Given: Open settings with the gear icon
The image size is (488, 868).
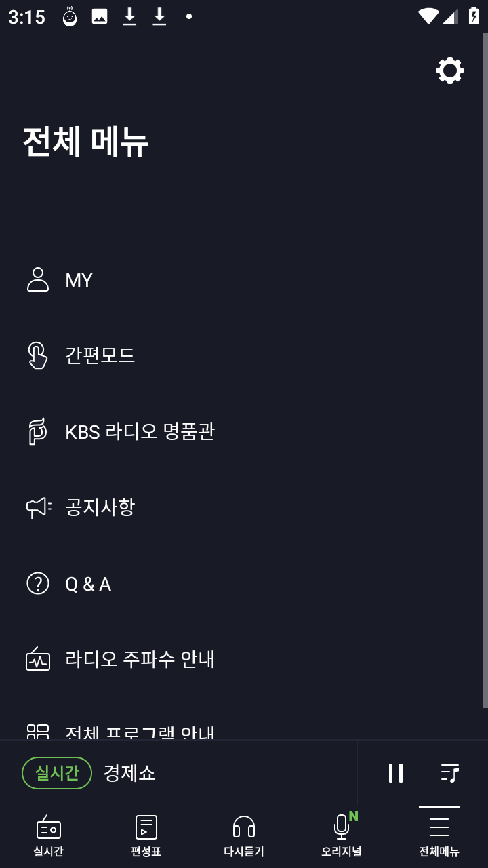Looking at the screenshot, I should pyautogui.click(x=450, y=71).
